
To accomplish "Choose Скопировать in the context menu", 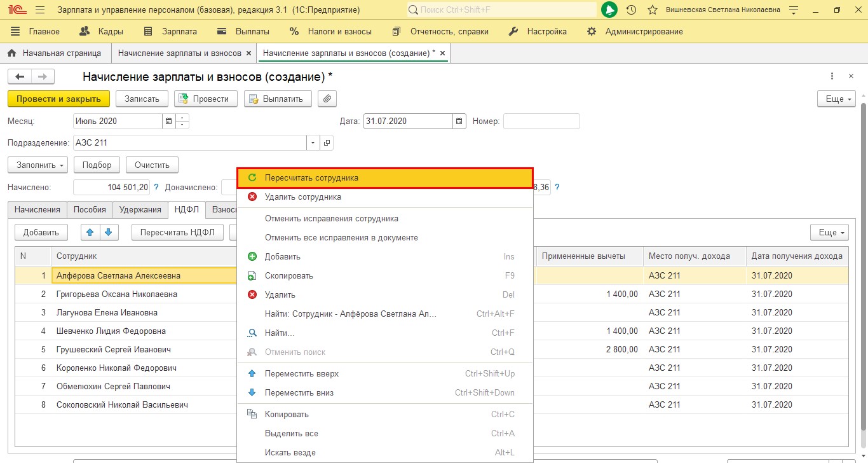I will point(384,276).
